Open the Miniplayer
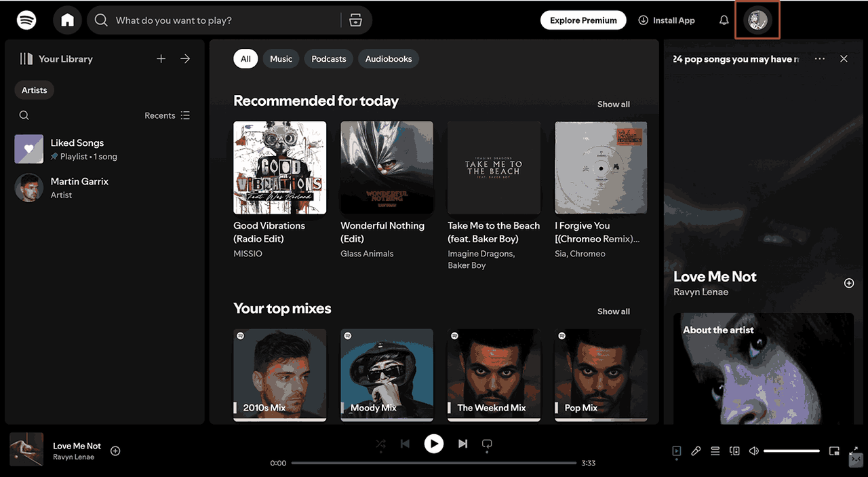868x477 pixels. click(834, 451)
